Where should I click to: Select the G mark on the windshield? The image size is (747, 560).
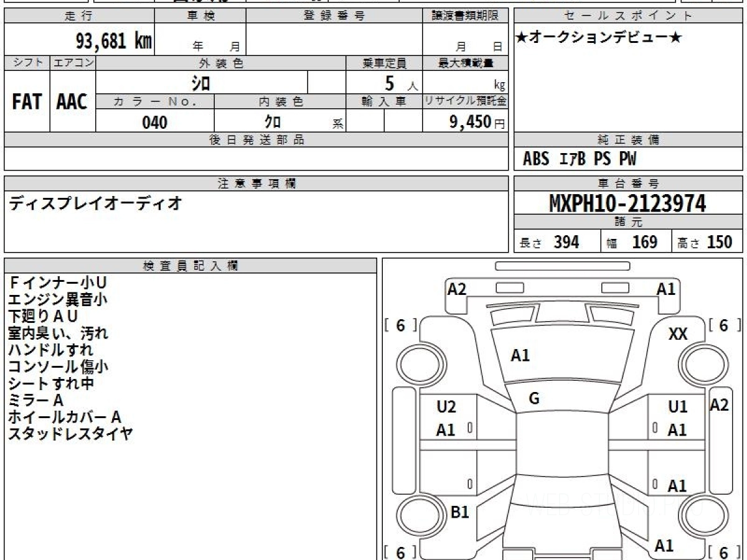[x=534, y=399]
